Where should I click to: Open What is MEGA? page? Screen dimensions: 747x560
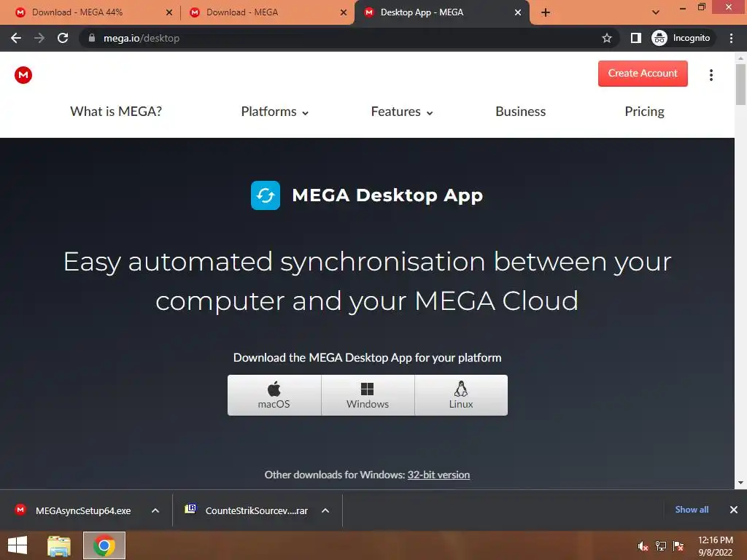(x=116, y=112)
